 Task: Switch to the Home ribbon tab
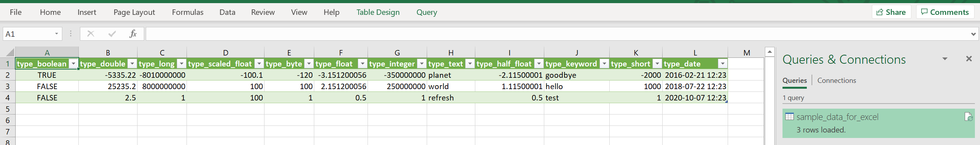[x=50, y=12]
